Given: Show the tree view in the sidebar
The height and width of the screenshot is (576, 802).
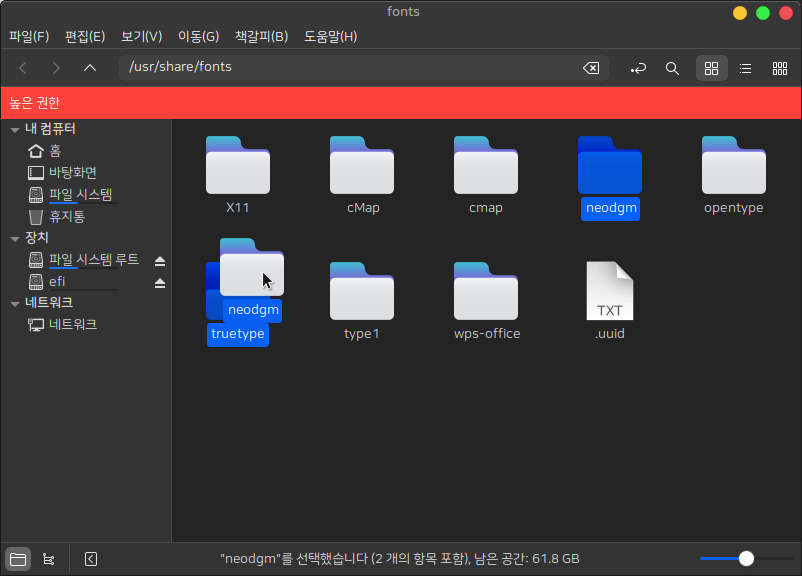Looking at the screenshot, I should click(x=48, y=559).
